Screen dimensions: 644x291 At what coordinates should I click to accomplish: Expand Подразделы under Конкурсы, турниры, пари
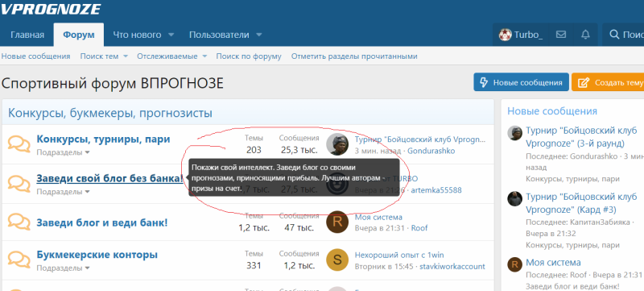point(64,152)
